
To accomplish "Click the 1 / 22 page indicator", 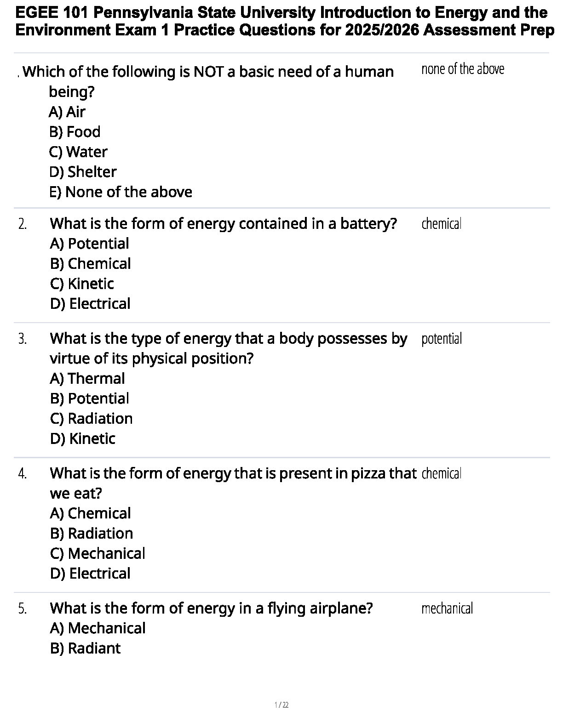I will coord(281,705).
